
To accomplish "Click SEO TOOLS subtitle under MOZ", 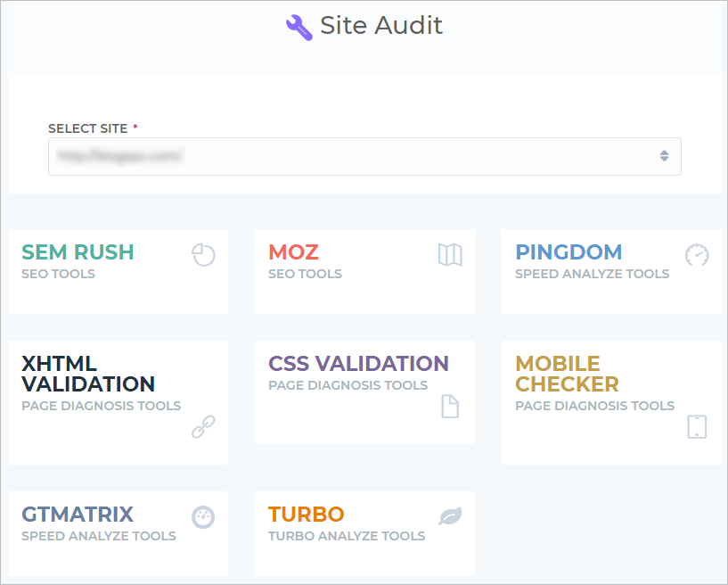I will point(305,274).
